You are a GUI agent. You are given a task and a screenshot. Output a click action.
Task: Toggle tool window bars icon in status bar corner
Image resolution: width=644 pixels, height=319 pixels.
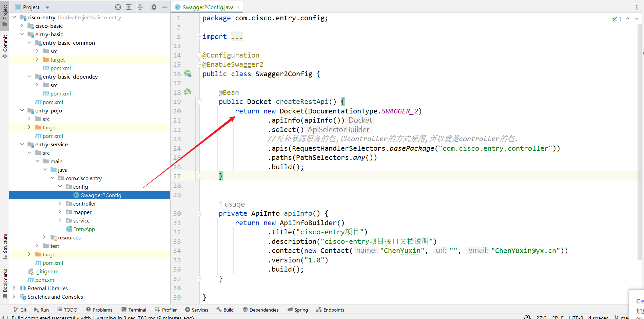coord(5,317)
